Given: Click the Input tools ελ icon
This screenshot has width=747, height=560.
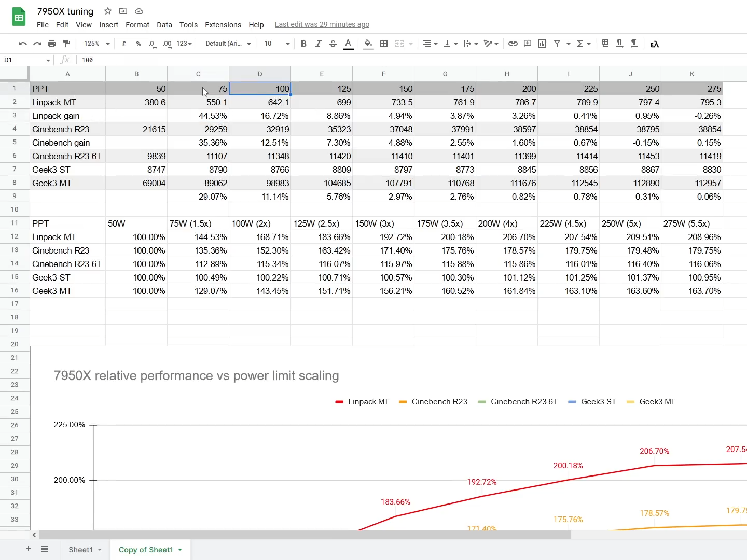Looking at the screenshot, I should click(655, 44).
